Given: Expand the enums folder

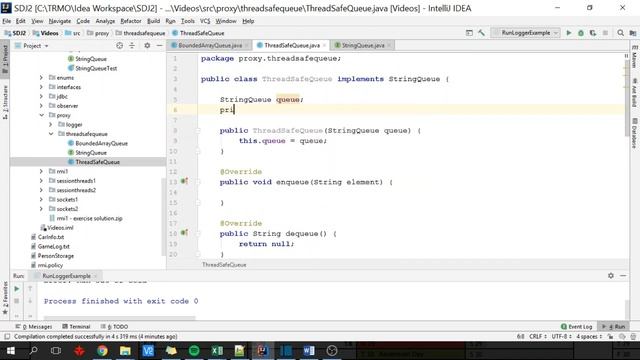Looking at the screenshot, I should (41, 78).
